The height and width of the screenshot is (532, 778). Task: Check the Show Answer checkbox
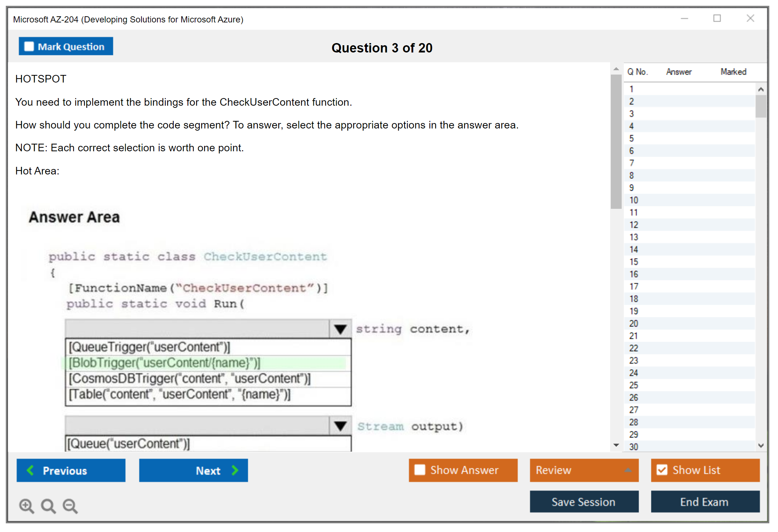(x=420, y=470)
